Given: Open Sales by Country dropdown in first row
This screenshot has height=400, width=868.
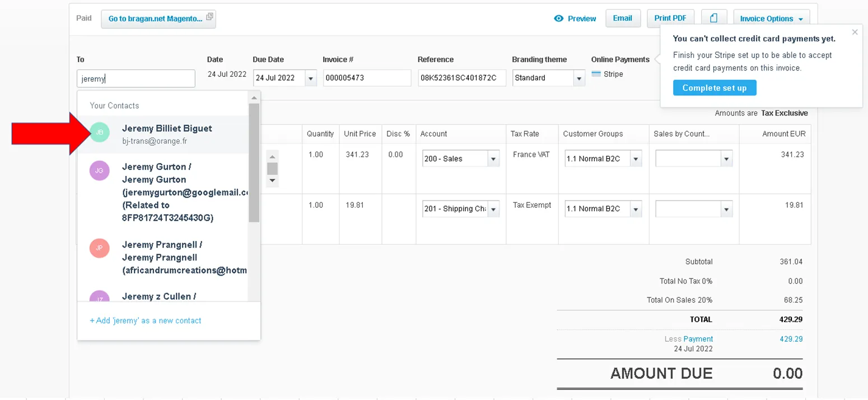Looking at the screenshot, I should point(726,159).
